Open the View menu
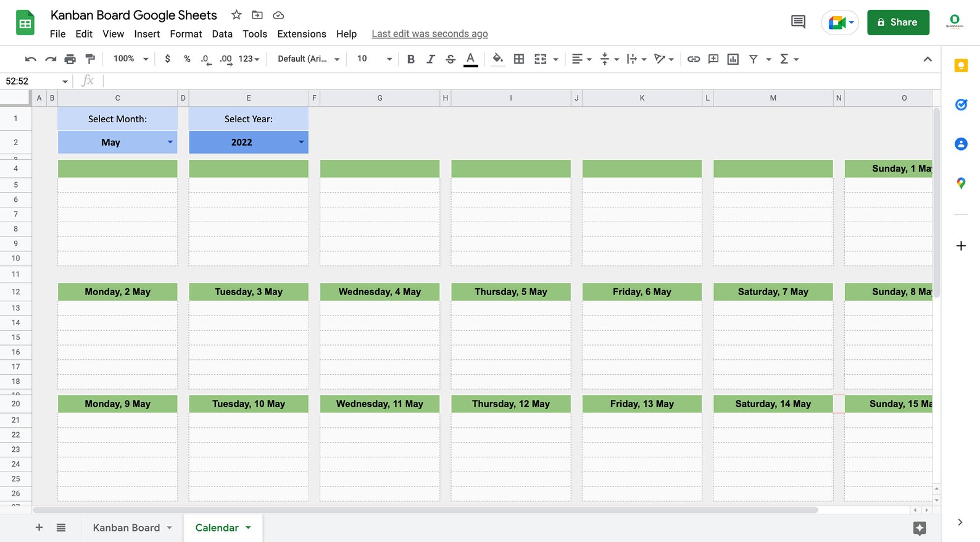980x542 pixels. coord(113,34)
